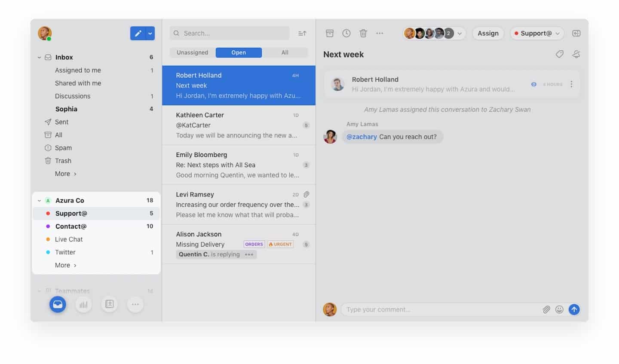Attach a file with the paperclip icon
The height and width of the screenshot is (364, 619).
pos(546,309)
